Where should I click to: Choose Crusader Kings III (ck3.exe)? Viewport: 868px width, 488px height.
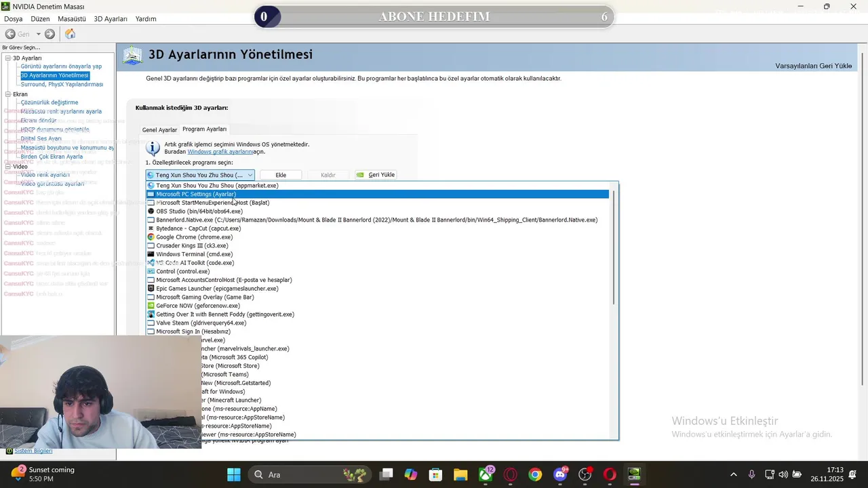(x=378, y=245)
